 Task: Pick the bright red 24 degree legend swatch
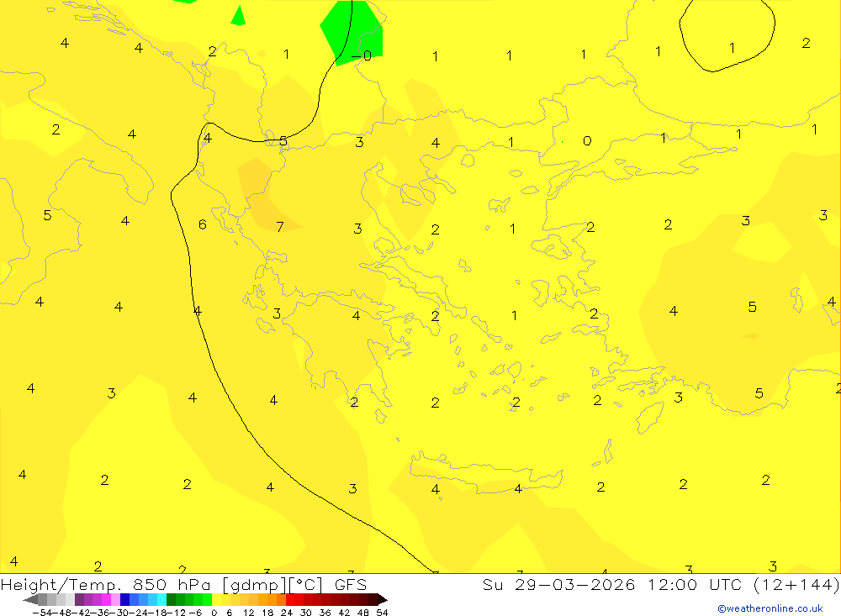[x=290, y=599]
